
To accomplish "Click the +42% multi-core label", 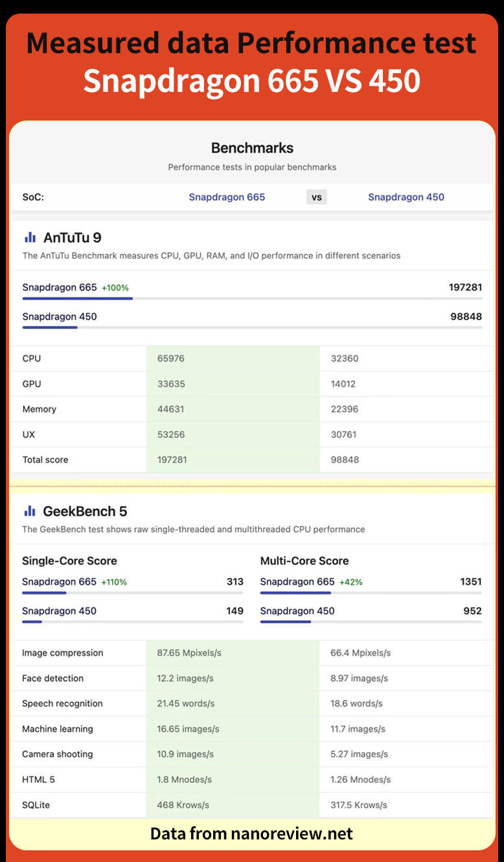I will [351, 582].
